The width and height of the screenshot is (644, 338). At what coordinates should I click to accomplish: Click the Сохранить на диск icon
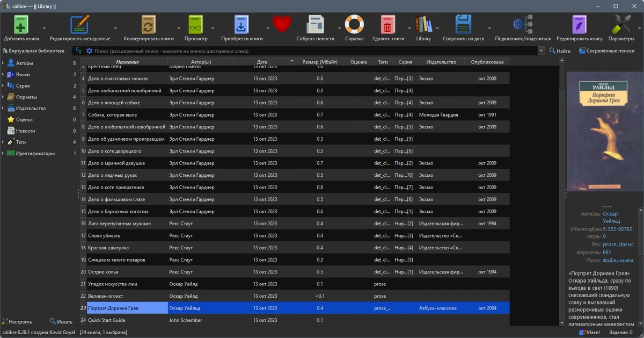tap(464, 25)
